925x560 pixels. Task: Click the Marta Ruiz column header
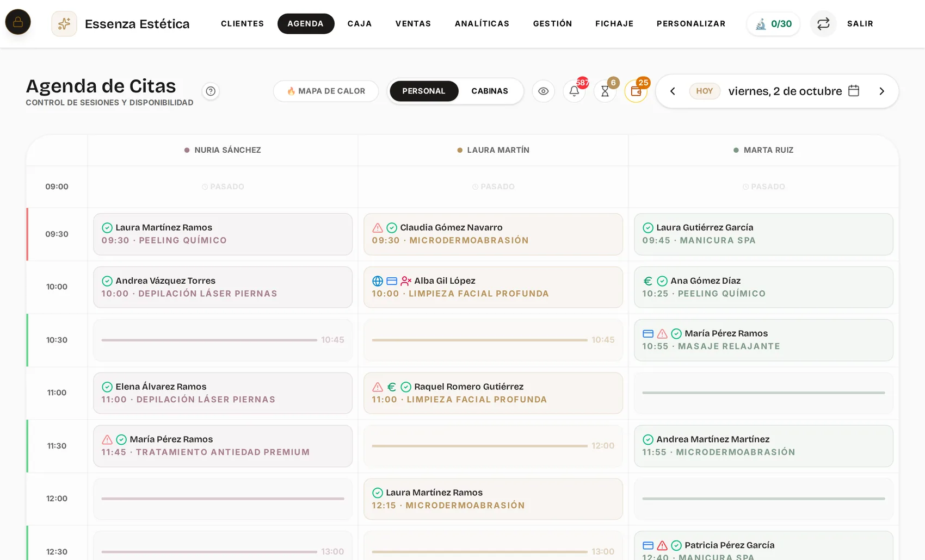(763, 150)
